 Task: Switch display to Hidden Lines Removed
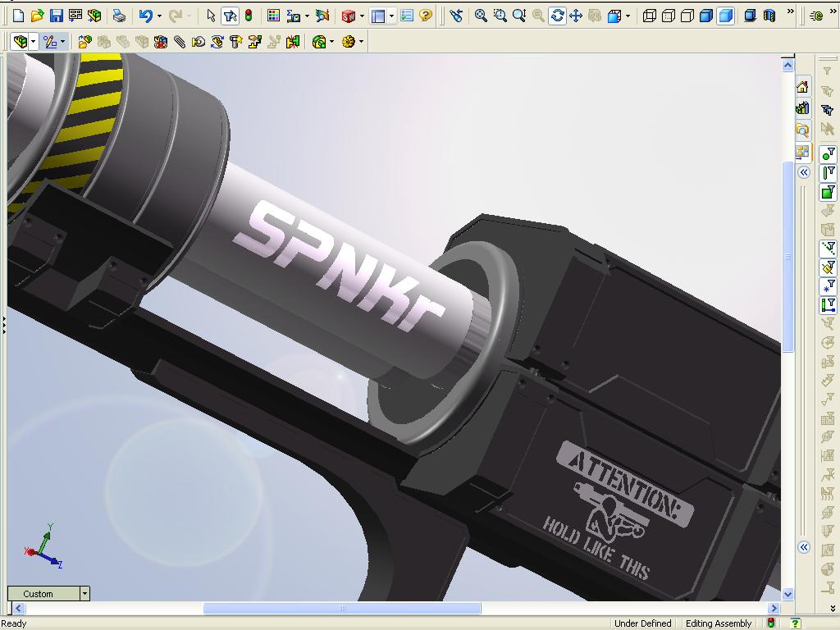[x=687, y=16]
